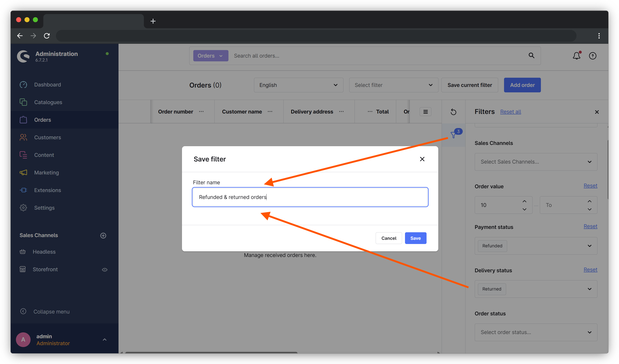Close the Save filter dialog

click(422, 159)
